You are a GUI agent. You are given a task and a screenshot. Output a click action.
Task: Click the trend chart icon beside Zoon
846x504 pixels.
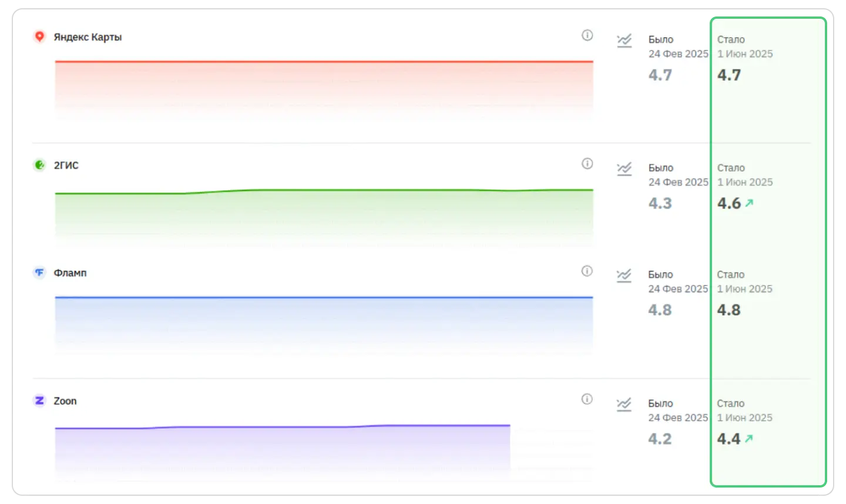click(x=624, y=405)
